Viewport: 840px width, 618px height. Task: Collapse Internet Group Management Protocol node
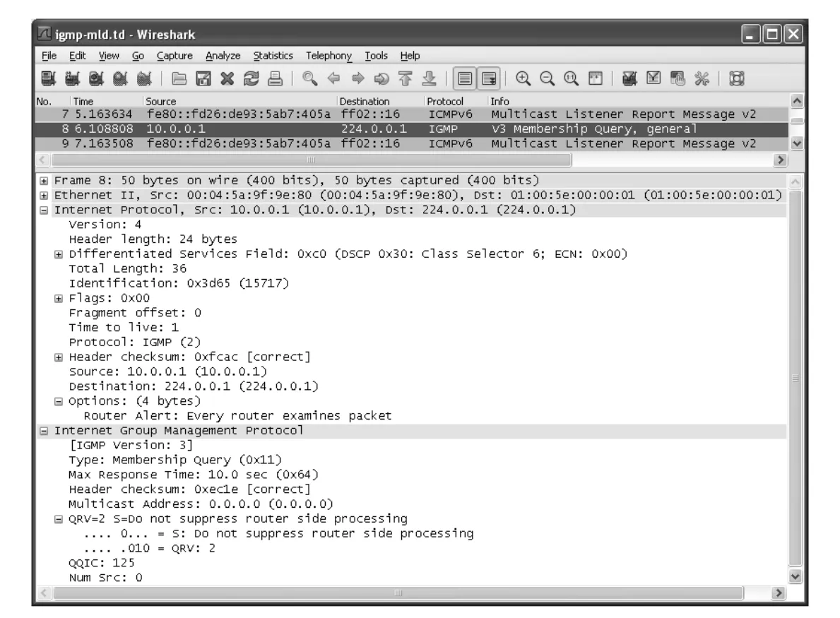pos(44,431)
